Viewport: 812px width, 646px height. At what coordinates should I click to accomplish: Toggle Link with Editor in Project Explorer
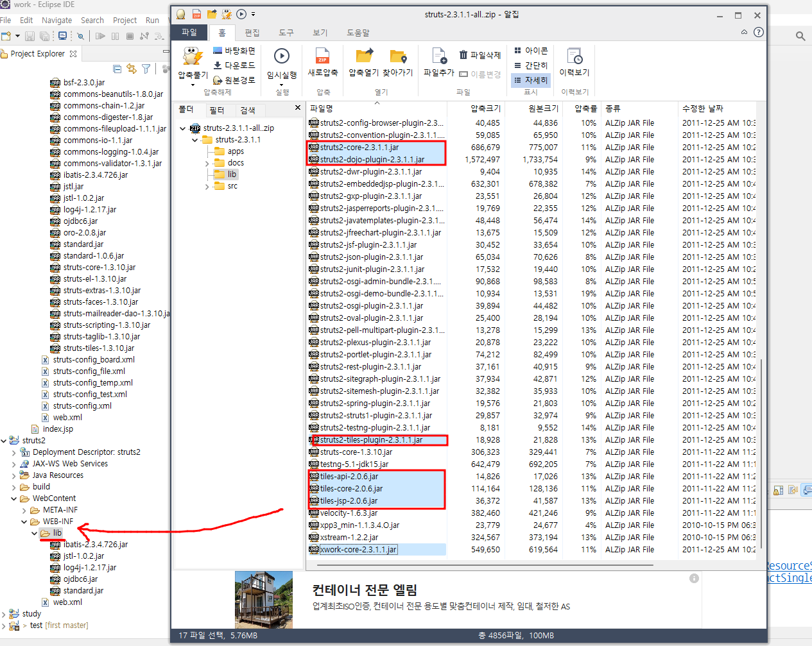point(132,69)
